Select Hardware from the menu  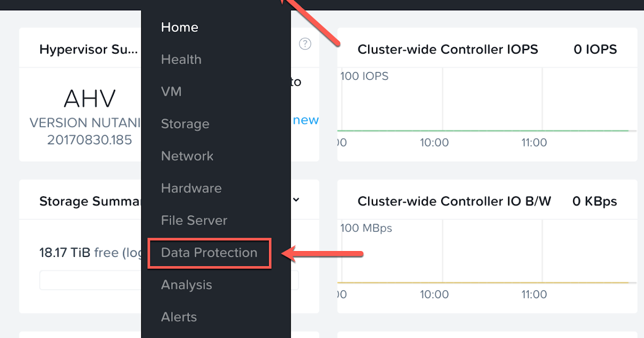coord(191,188)
